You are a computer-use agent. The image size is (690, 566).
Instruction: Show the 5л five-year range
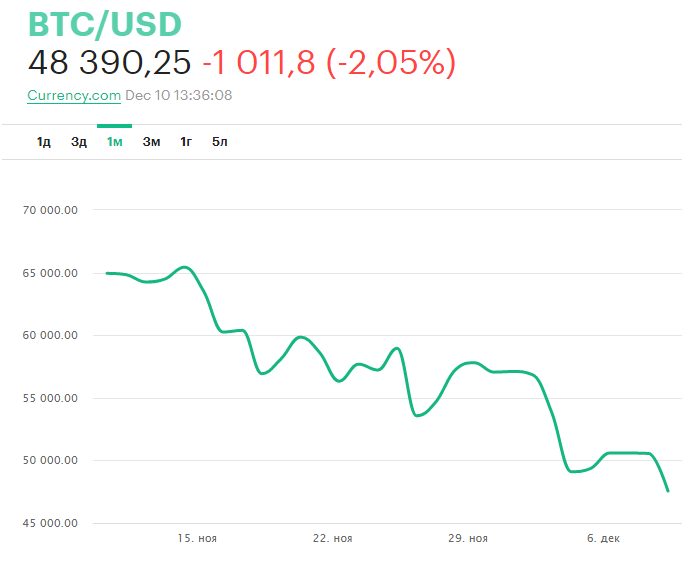click(x=220, y=142)
